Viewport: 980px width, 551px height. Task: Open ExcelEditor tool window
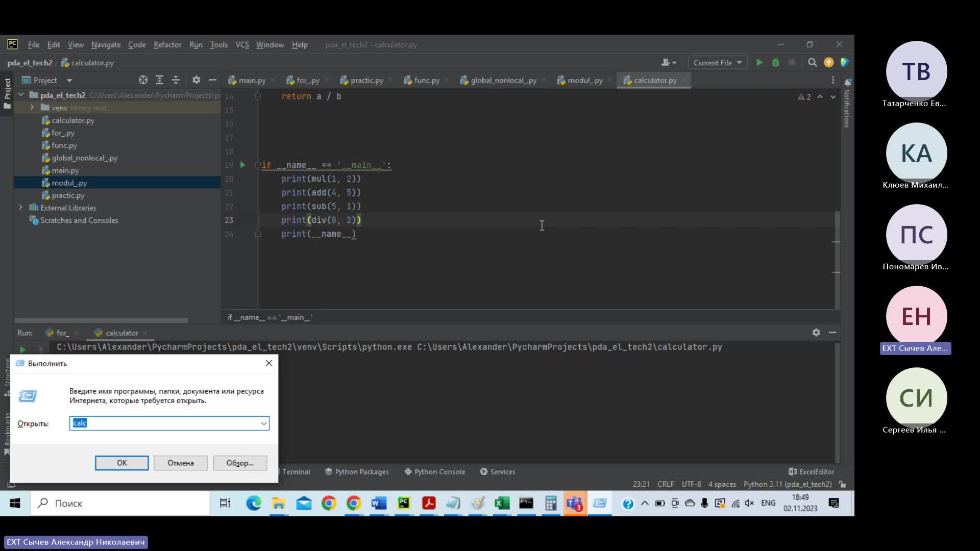[812, 471]
